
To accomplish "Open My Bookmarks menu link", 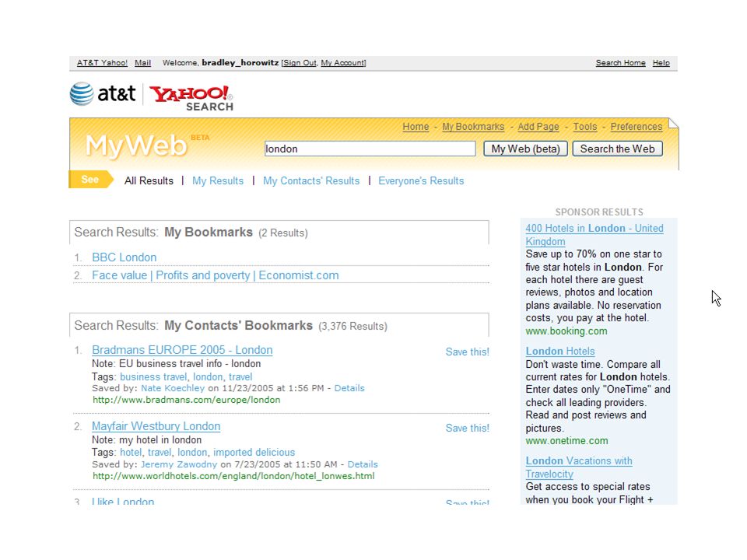I will tap(473, 127).
